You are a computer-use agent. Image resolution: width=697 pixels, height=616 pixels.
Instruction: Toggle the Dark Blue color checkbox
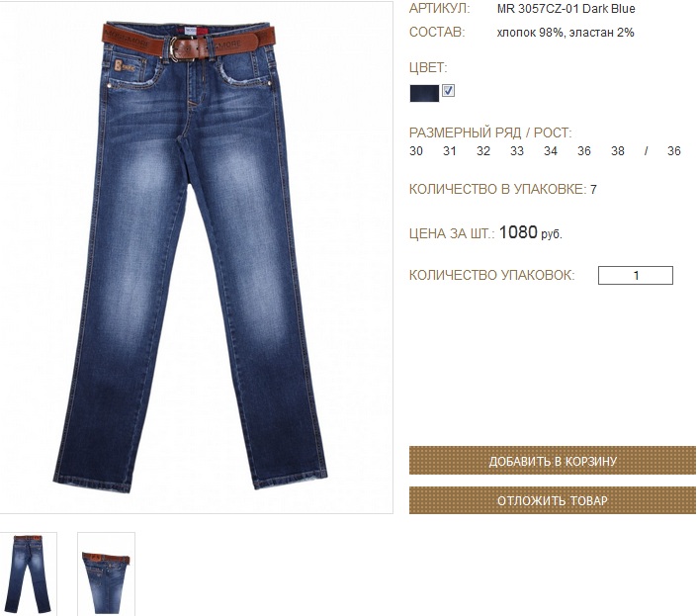(x=448, y=91)
